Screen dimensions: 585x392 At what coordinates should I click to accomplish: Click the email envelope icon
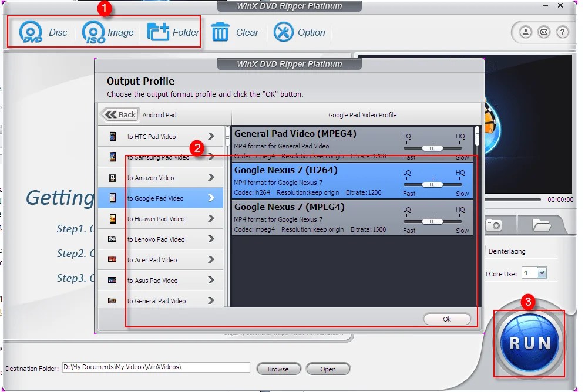(544, 32)
